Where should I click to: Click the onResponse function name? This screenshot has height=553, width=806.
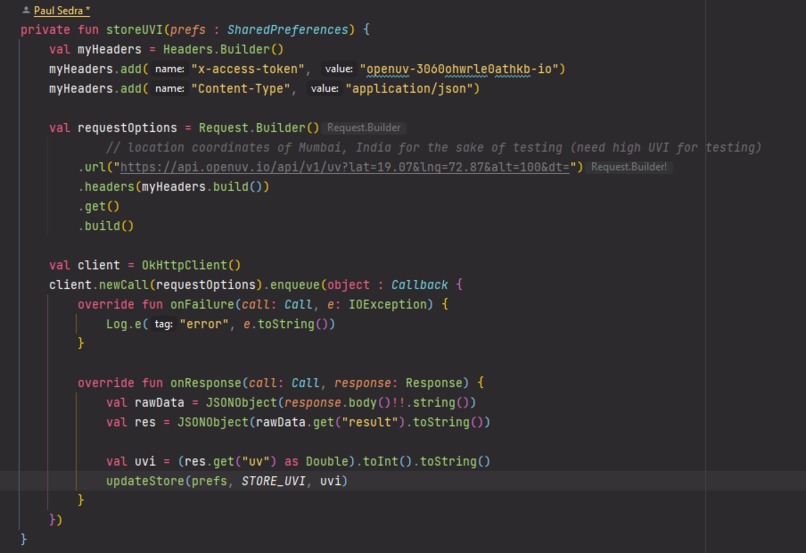206,383
